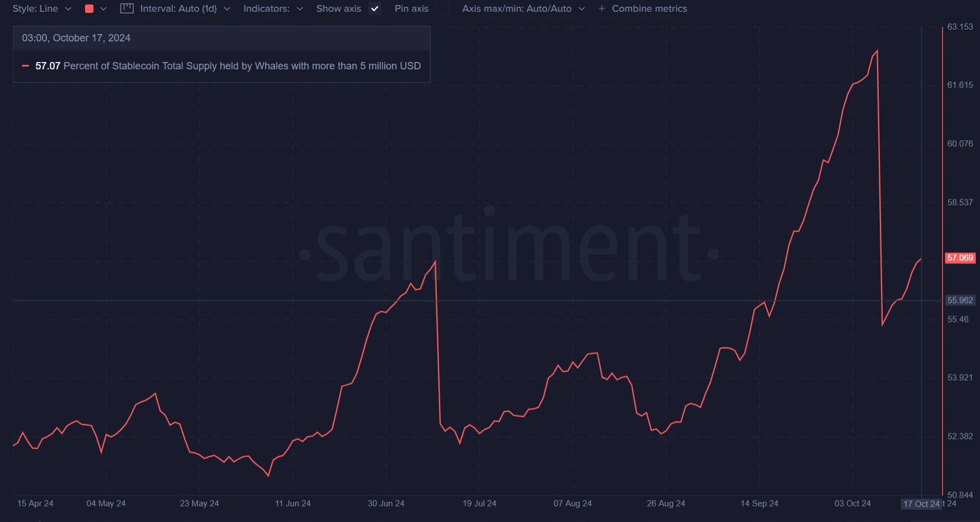The width and height of the screenshot is (980, 522).
Task: Open the Interval: Auto (1d) dropdown
Action: pos(185,9)
